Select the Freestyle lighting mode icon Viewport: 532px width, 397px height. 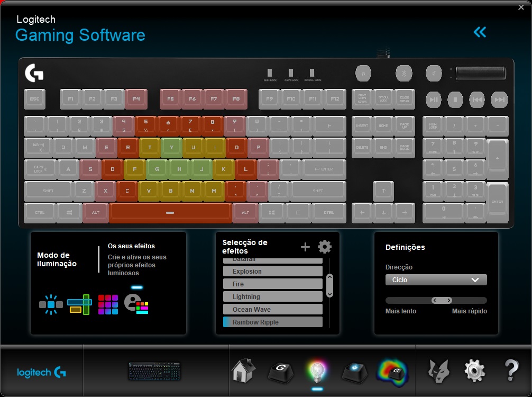point(51,304)
